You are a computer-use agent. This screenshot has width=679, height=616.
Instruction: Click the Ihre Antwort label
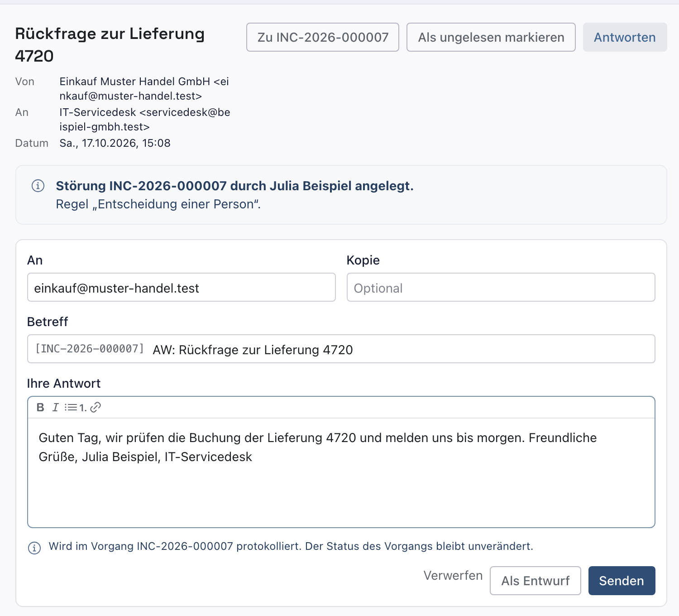[64, 383]
